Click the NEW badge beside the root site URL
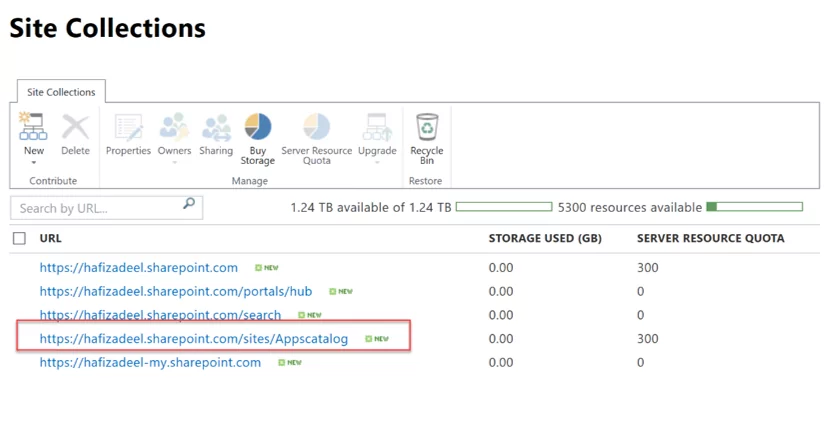828x428 pixels. pyautogui.click(x=267, y=268)
